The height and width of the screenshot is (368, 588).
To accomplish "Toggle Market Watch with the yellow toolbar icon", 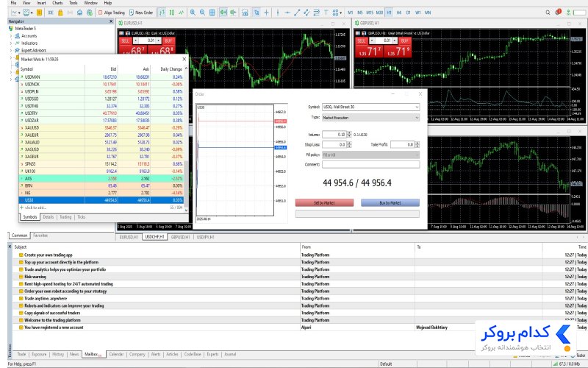I will tap(39, 13).
